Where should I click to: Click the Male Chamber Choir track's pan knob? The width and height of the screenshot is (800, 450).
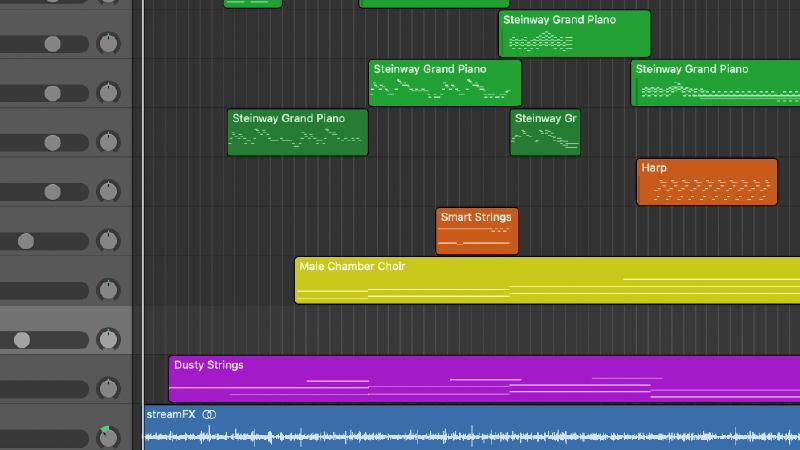(108, 290)
